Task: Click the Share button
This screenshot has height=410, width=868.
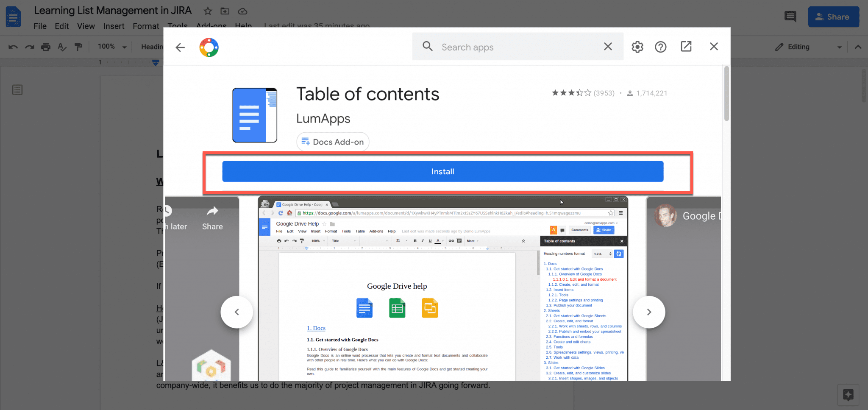Action: (x=833, y=17)
